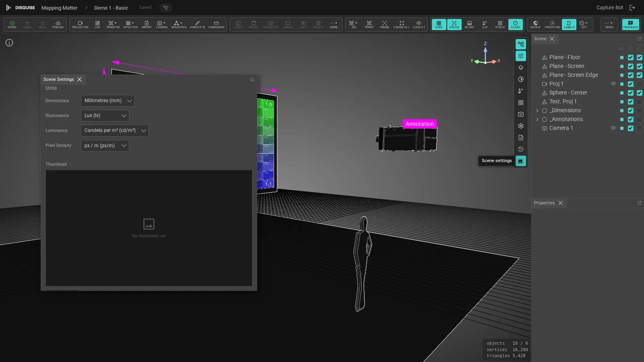
Task: Open the history clock sidebar icon
Action: coord(521,149)
